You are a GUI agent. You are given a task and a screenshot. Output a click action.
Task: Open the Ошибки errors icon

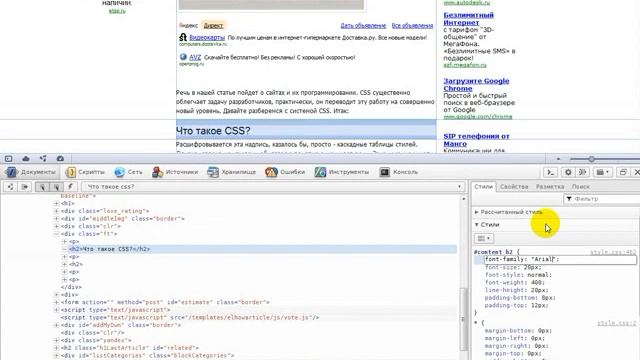pyautogui.click(x=271, y=172)
